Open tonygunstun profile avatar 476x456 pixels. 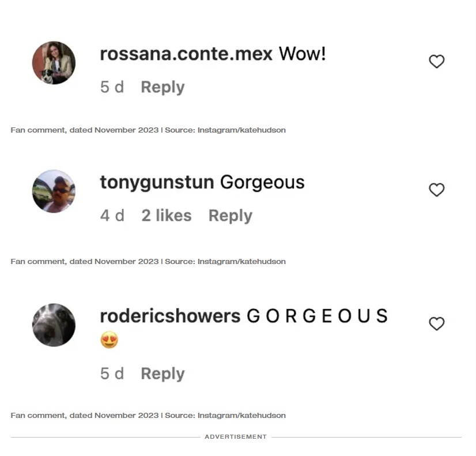pos(54,191)
